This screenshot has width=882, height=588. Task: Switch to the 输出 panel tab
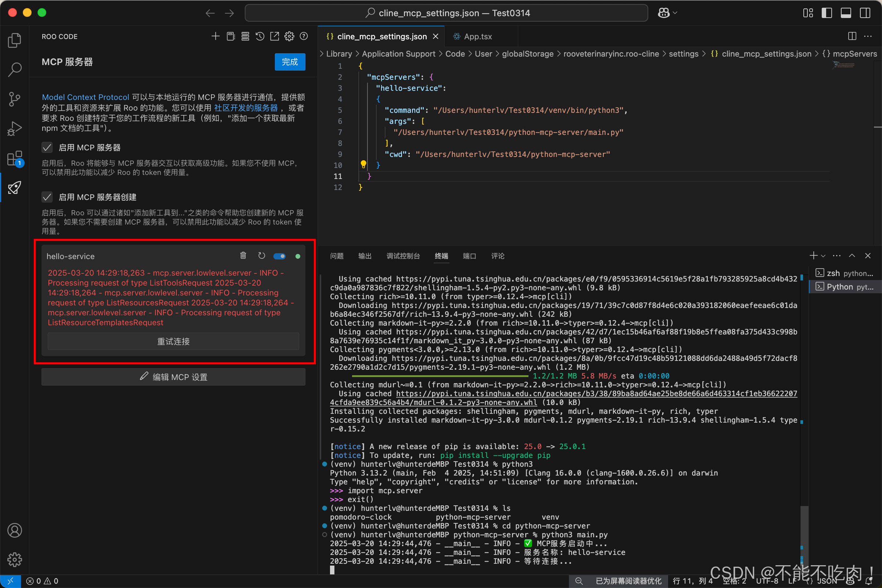(x=365, y=256)
